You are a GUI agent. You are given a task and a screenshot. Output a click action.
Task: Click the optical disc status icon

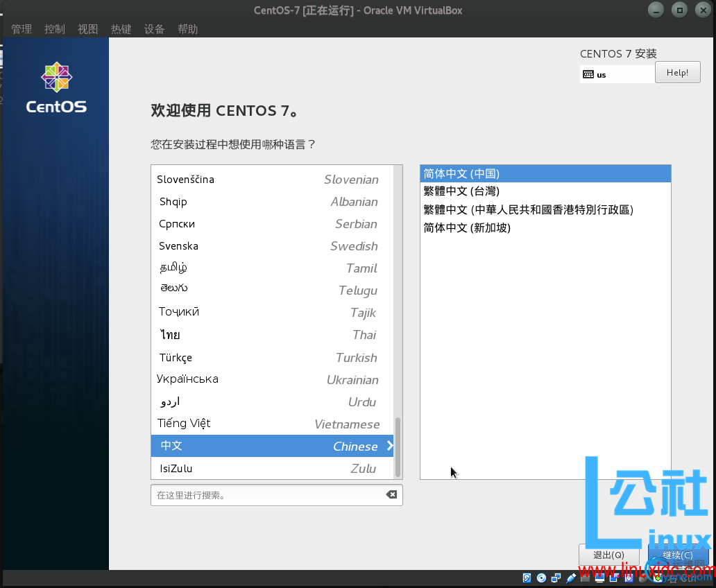(x=542, y=578)
